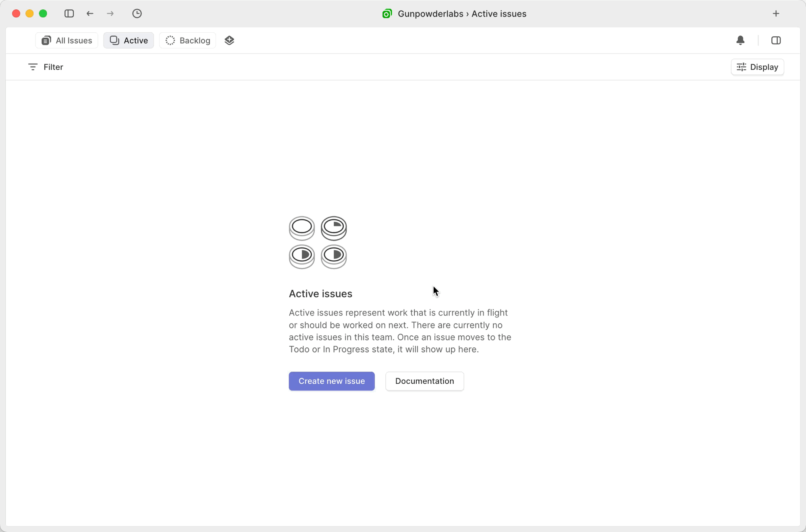806x532 pixels.
Task: Open a new tab with plus icon
Action: (x=776, y=14)
